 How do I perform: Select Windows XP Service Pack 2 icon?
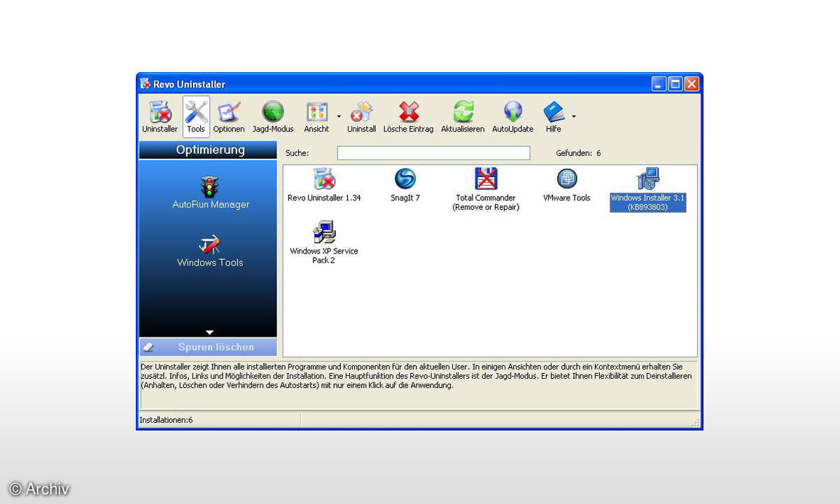(x=324, y=232)
